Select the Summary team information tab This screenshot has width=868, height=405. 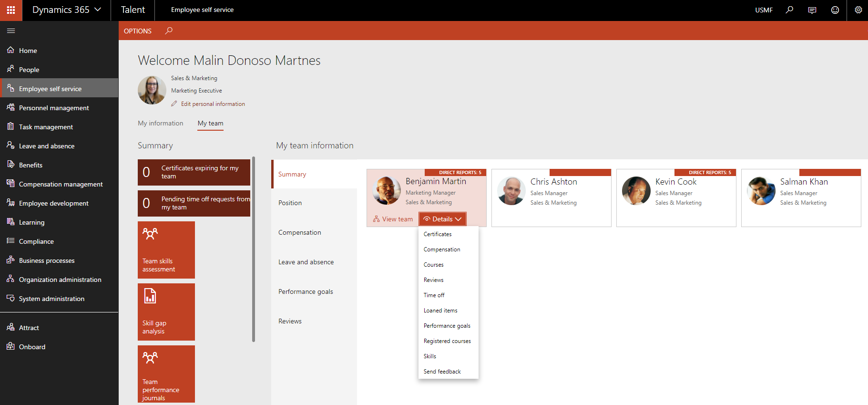(x=314, y=174)
